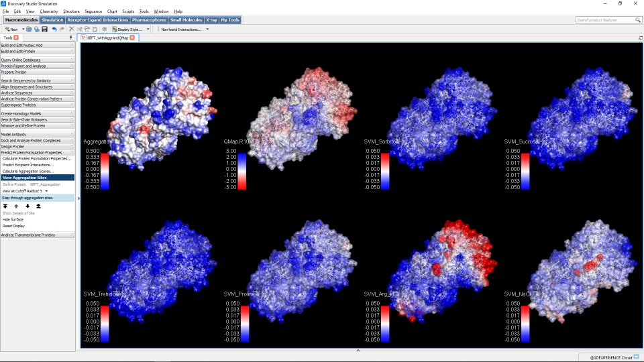Screen dimensions: 644x362
Task: Click Calculate Aggregation Scores link
Action: [28, 171]
